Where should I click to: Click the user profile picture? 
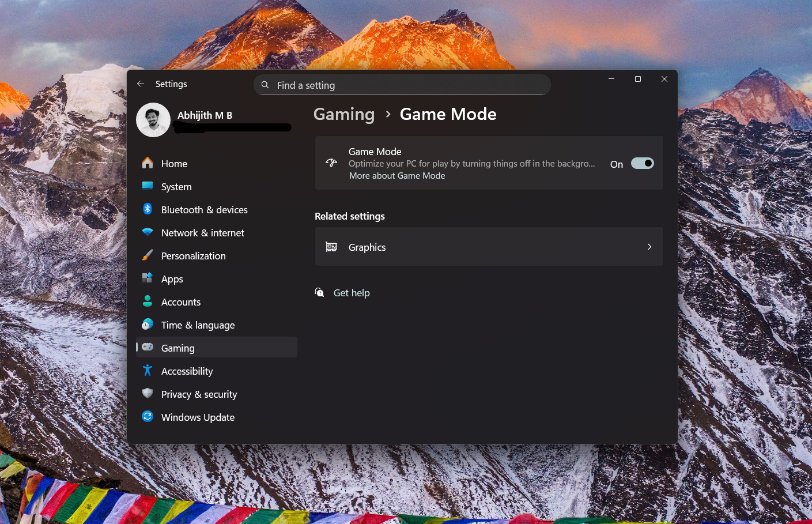153,120
